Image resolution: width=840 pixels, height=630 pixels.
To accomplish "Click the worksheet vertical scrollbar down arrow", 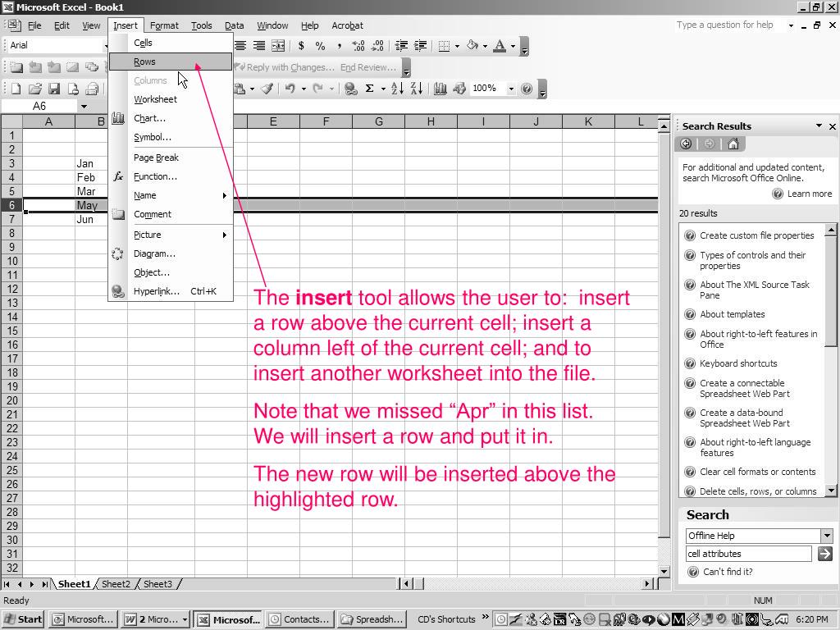I will 664,572.
